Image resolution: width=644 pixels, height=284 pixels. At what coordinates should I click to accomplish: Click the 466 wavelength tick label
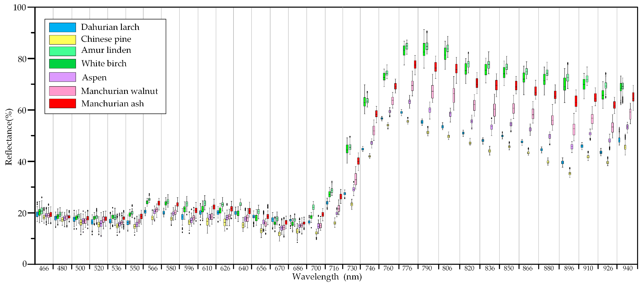(44, 268)
